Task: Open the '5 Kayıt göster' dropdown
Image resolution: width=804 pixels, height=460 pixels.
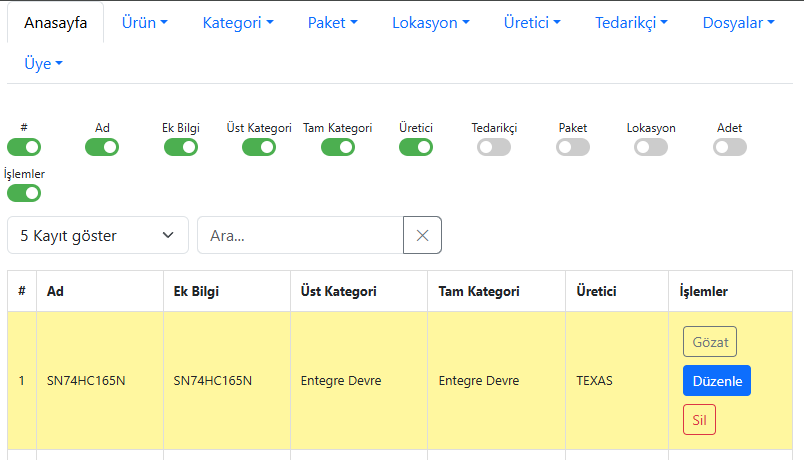Action: [x=98, y=235]
